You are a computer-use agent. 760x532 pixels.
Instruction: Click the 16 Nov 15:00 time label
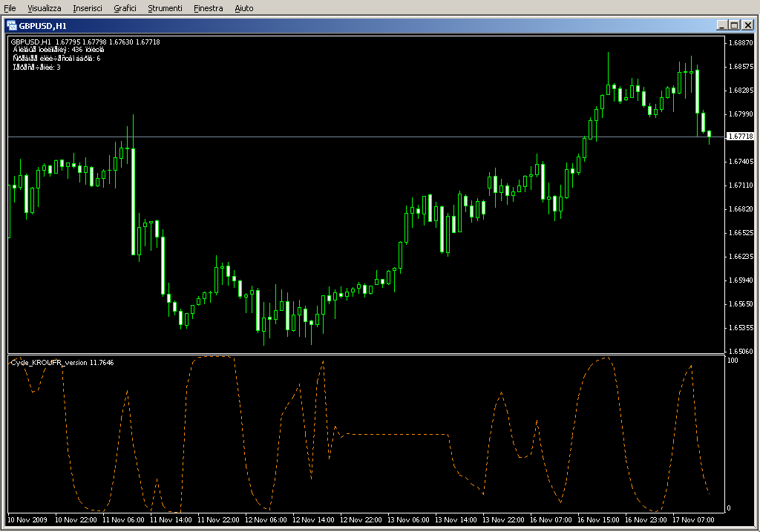pos(598,520)
